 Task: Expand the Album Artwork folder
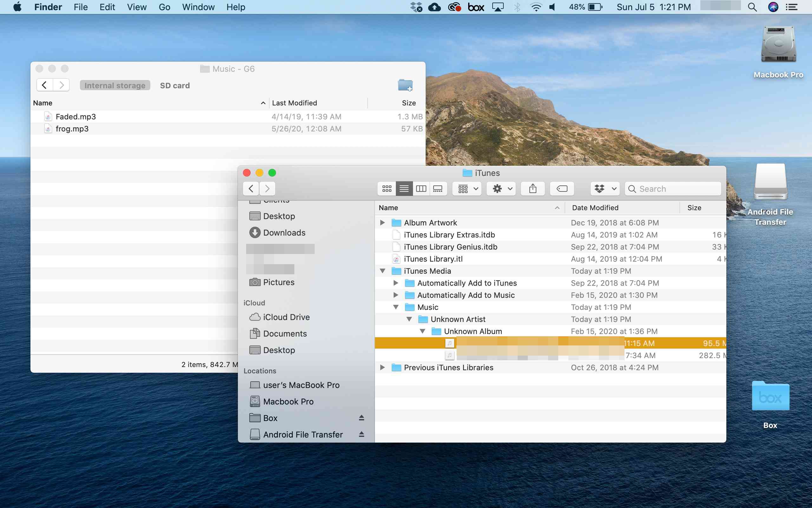pos(382,223)
